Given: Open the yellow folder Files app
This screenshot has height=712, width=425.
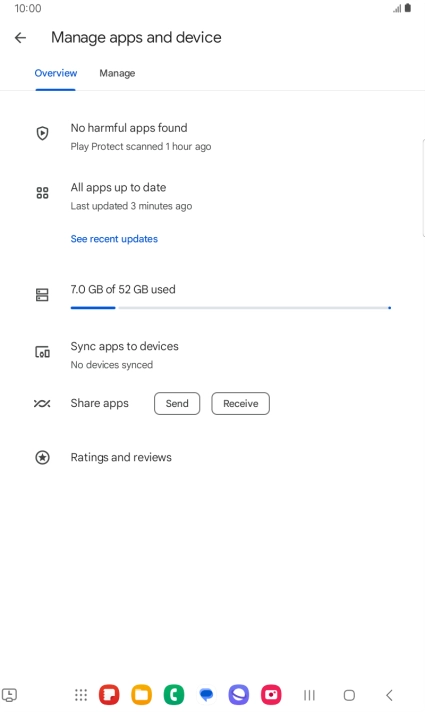Looking at the screenshot, I should pyautogui.click(x=142, y=695).
